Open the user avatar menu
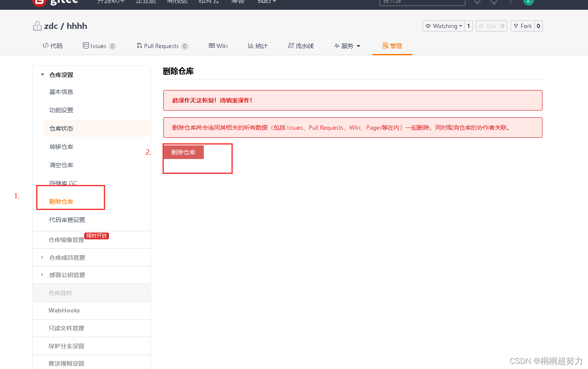 (528, 1)
